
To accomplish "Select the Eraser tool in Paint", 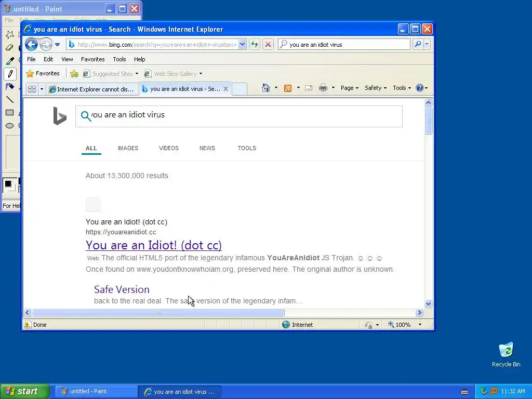I will click(10, 48).
